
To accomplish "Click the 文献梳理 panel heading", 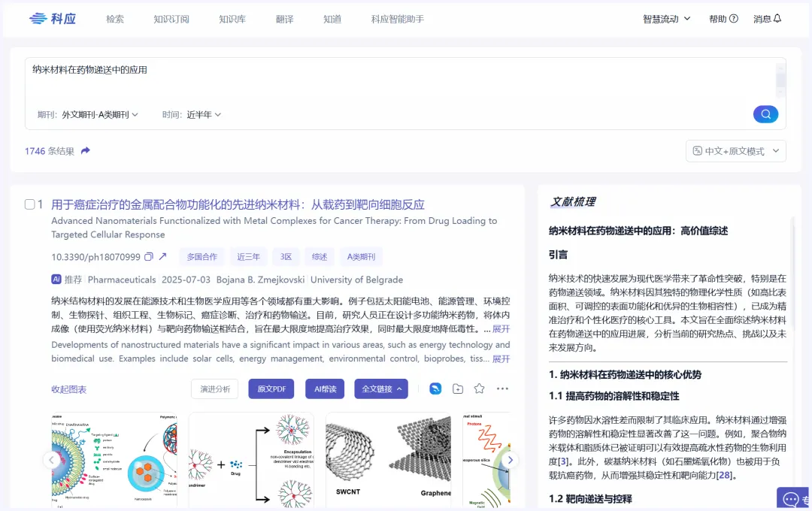I will coord(573,202).
